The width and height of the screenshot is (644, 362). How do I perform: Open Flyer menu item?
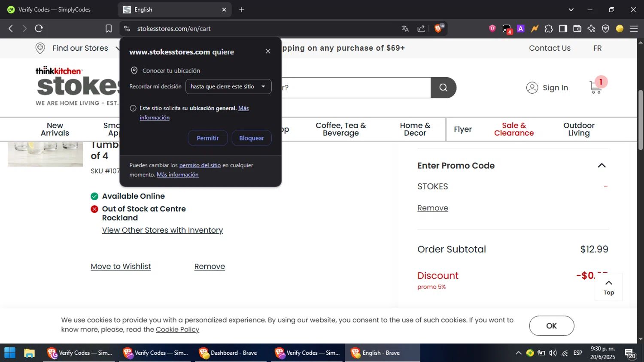pos(463,129)
